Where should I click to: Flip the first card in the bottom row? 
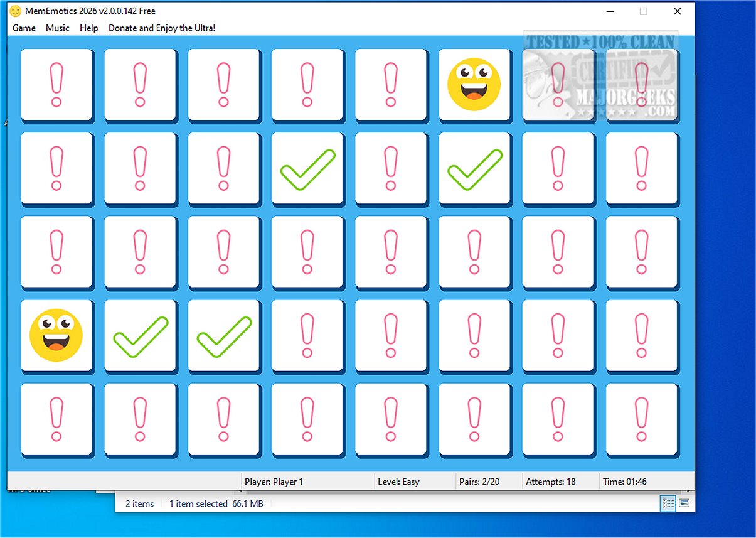click(56, 419)
